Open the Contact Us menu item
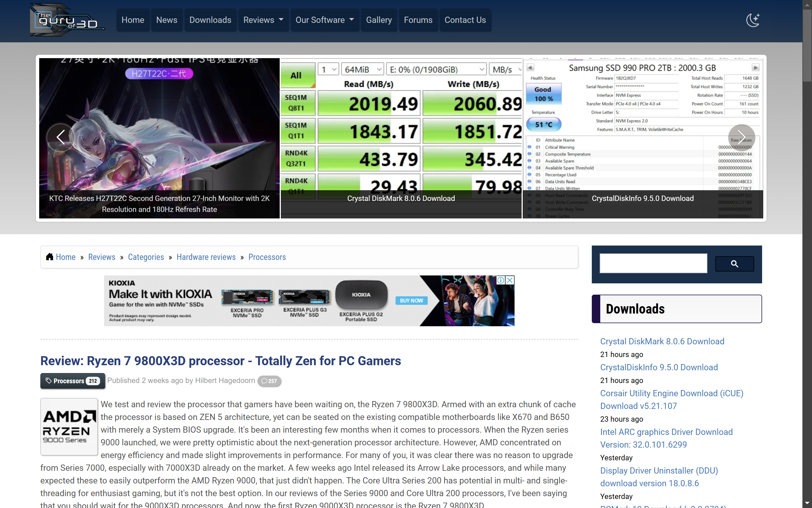Screen dimensions: 812x508 pyautogui.click(x=465, y=20)
